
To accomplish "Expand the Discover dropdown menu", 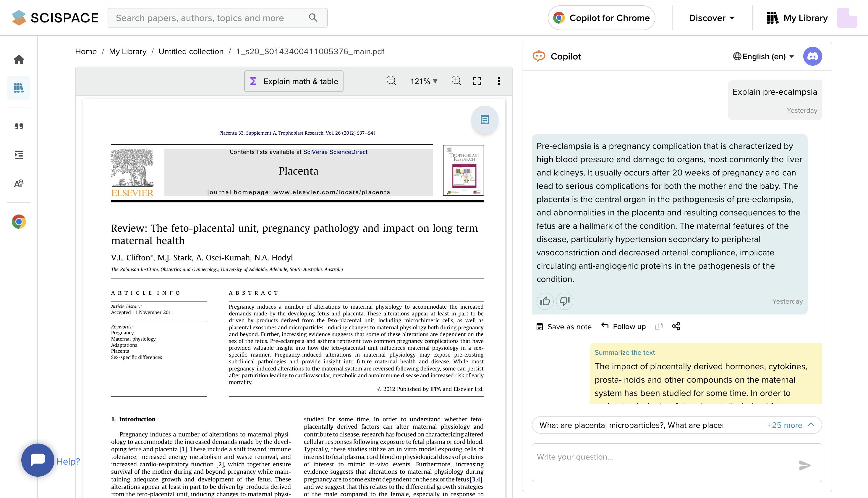I will (712, 18).
